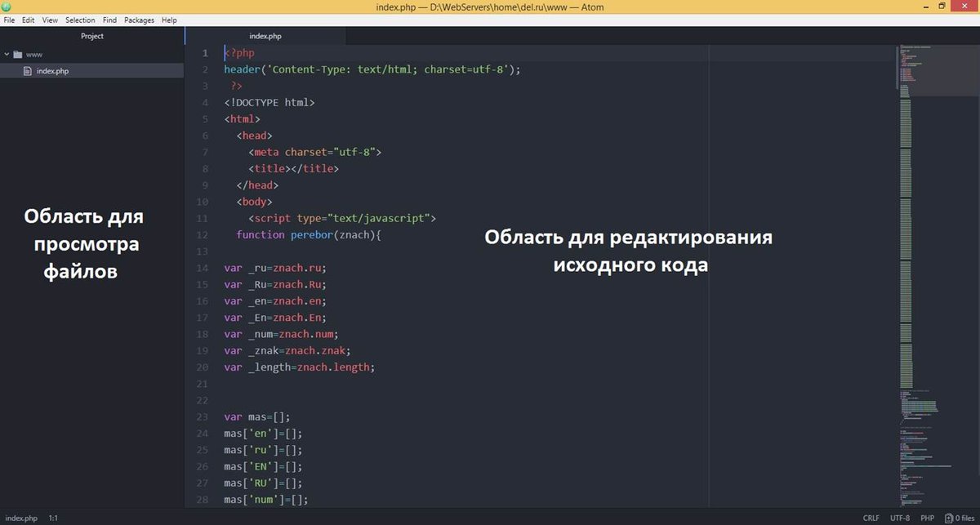Select the index.php editor tab
Screen dimensions: 980x525
pyautogui.click(x=265, y=36)
